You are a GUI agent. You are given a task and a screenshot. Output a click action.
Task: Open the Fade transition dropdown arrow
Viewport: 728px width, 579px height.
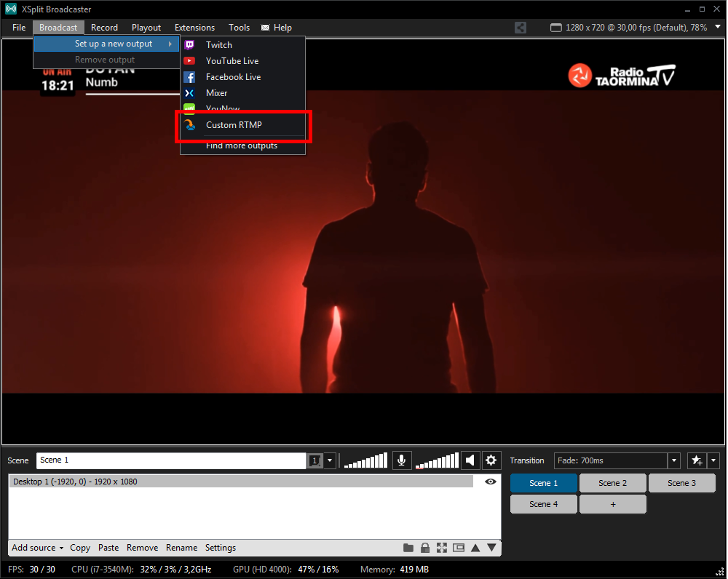pyautogui.click(x=674, y=460)
